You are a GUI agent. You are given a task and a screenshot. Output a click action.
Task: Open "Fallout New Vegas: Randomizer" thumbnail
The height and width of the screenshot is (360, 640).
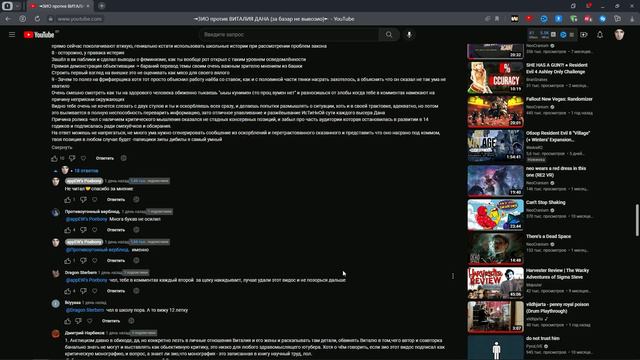coord(496,111)
